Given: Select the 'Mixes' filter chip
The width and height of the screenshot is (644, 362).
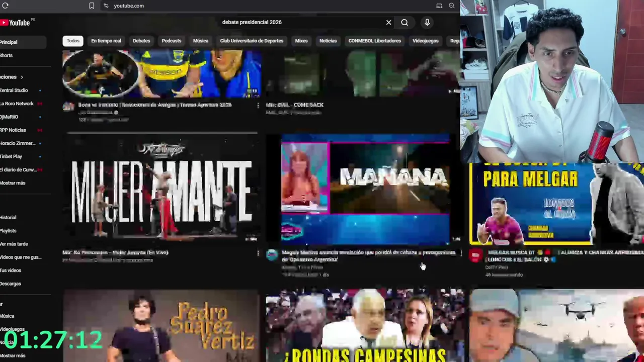Looking at the screenshot, I should [301, 41].
